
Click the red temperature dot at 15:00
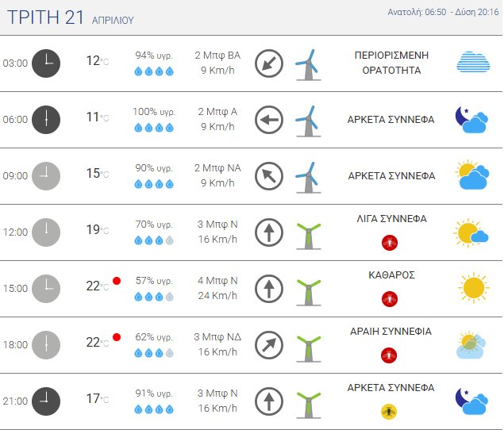tap(117, 281)
